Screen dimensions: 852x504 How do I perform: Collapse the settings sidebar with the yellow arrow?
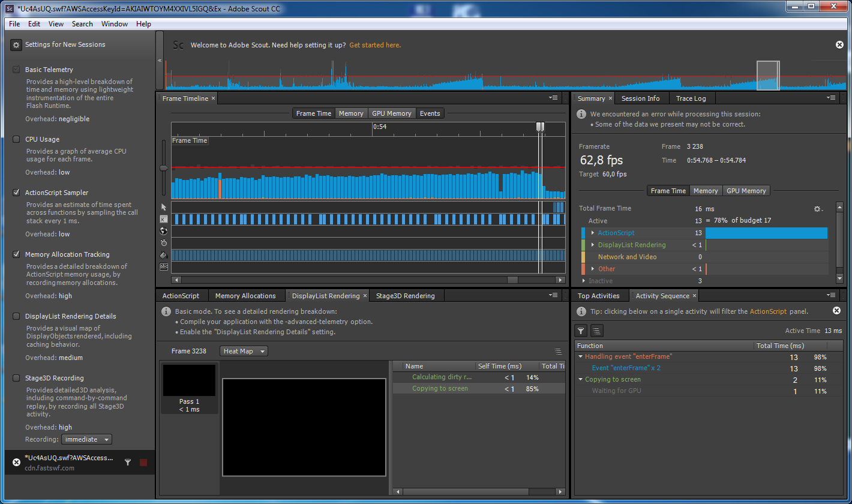pos(160,61)
